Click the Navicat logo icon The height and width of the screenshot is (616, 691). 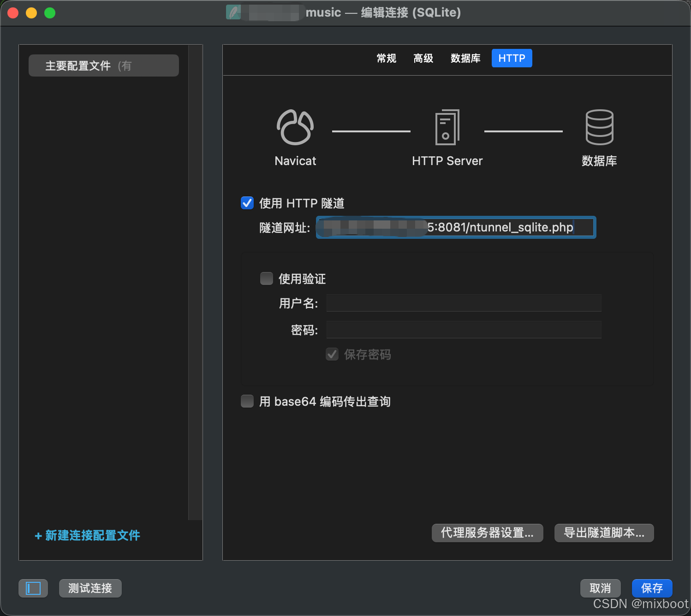coord(295,127)
